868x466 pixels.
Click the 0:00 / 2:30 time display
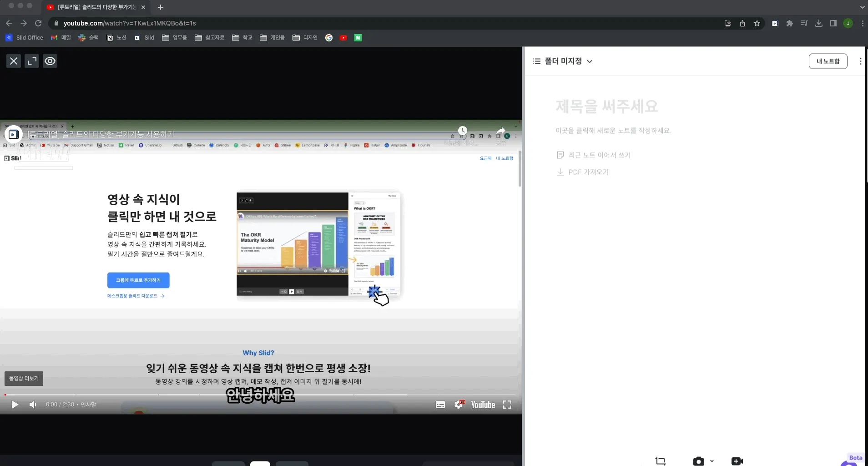60,405
